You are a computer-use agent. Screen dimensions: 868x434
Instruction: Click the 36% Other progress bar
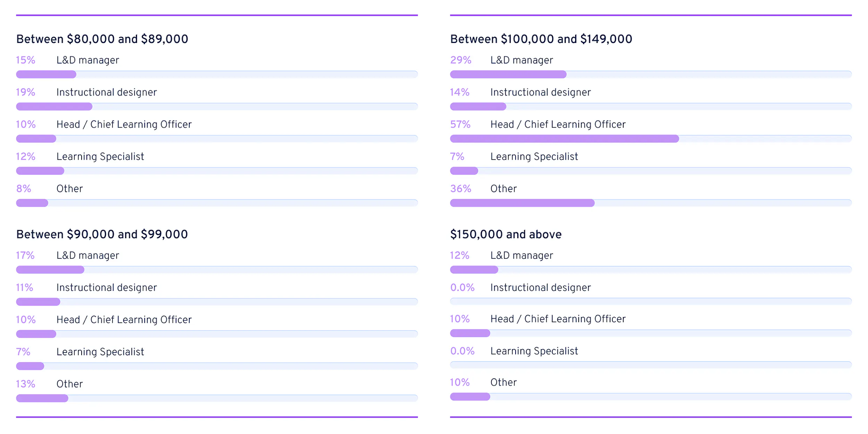(x=651, y=203)
